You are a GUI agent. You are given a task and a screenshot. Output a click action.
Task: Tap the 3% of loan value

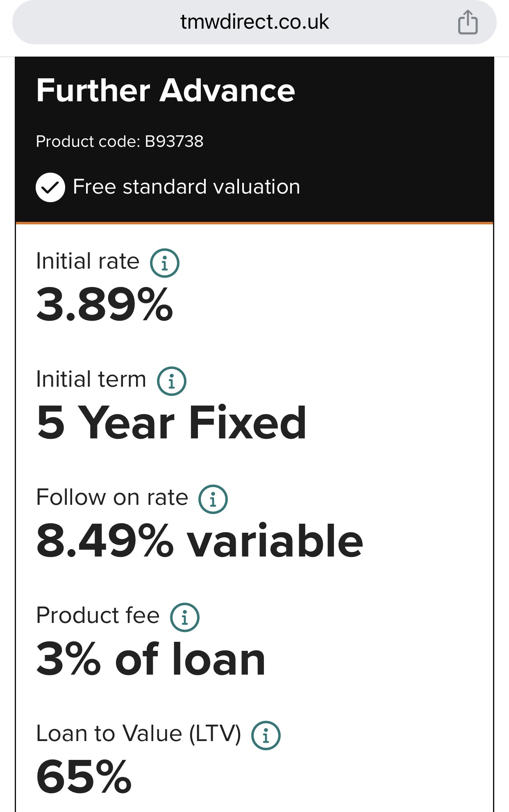click(151, 659)
